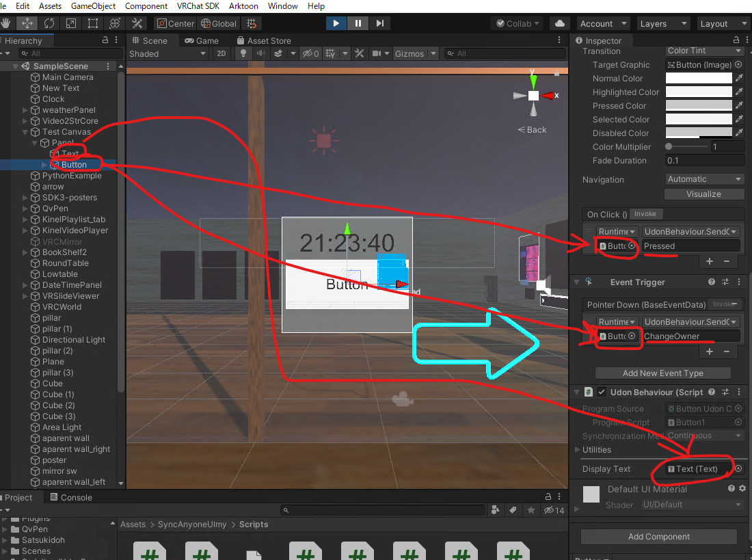
Task: Switch to the Game tab
Action: coord(203,40)
